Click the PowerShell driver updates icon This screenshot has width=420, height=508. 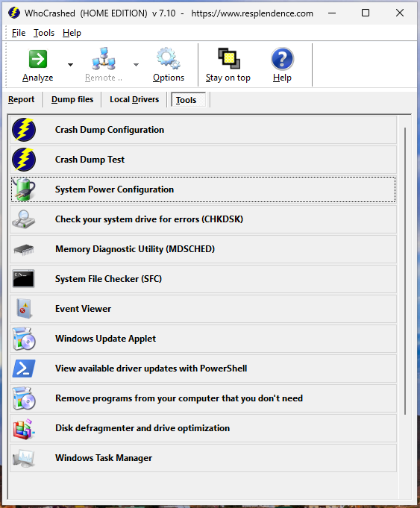24,369
